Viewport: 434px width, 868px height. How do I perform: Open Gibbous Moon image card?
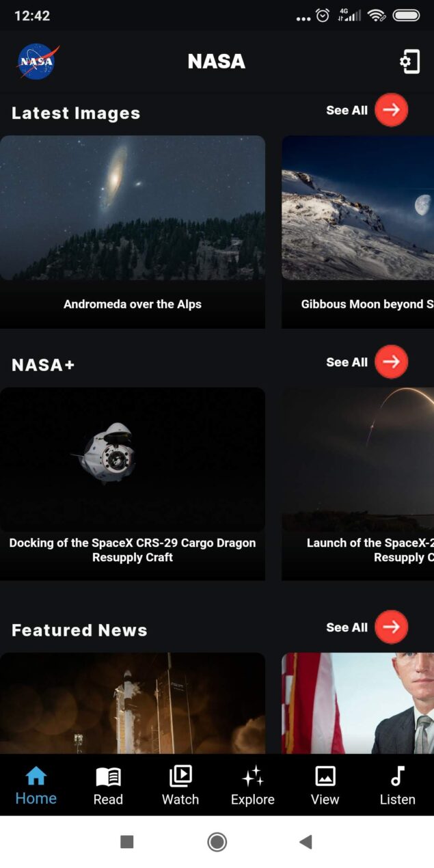coord(358,232)
